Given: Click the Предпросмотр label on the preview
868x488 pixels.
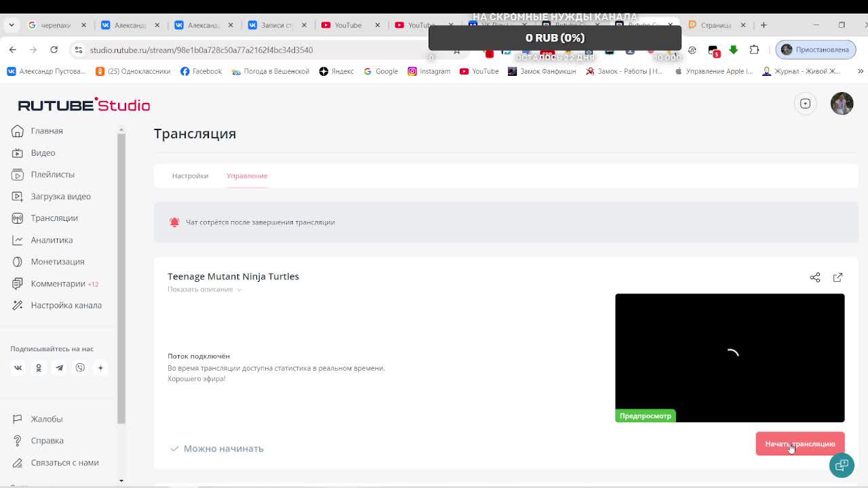Looking at the screenshot, I should [x=646, y=416].
